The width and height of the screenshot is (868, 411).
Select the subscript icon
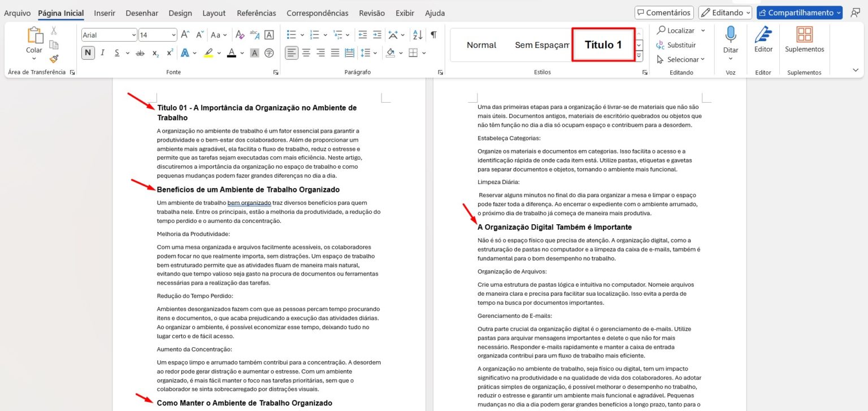156,53
